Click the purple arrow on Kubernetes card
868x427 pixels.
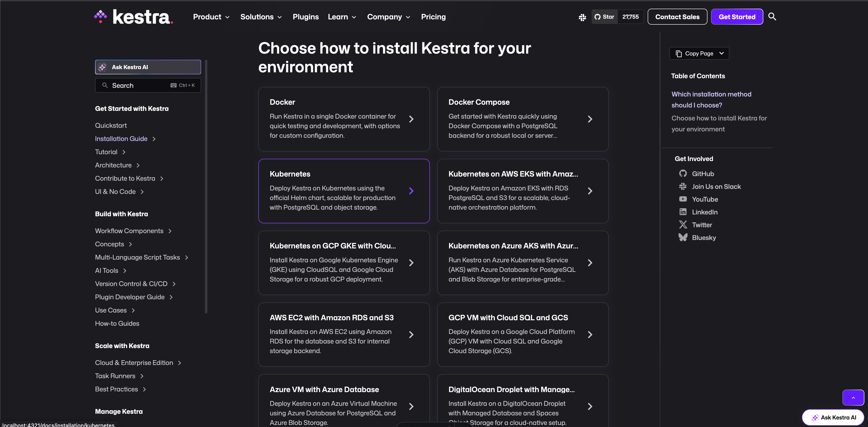[x=411, y=191]
